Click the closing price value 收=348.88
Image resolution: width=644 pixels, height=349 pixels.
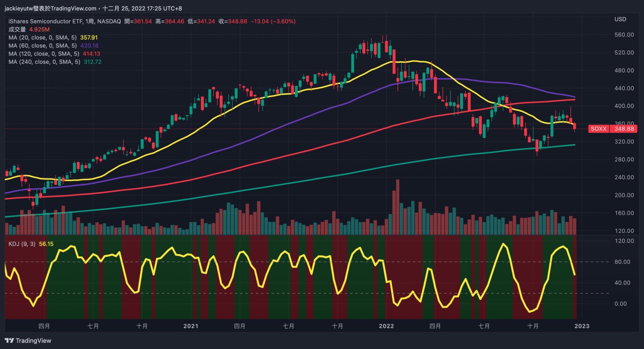[233, 21]
